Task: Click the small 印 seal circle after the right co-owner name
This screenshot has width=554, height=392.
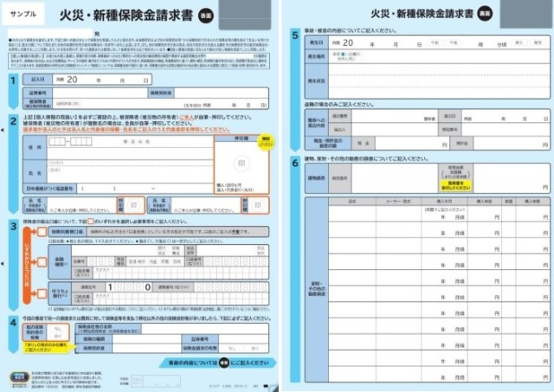Action: pyautogui.click(x=258, y=205)
